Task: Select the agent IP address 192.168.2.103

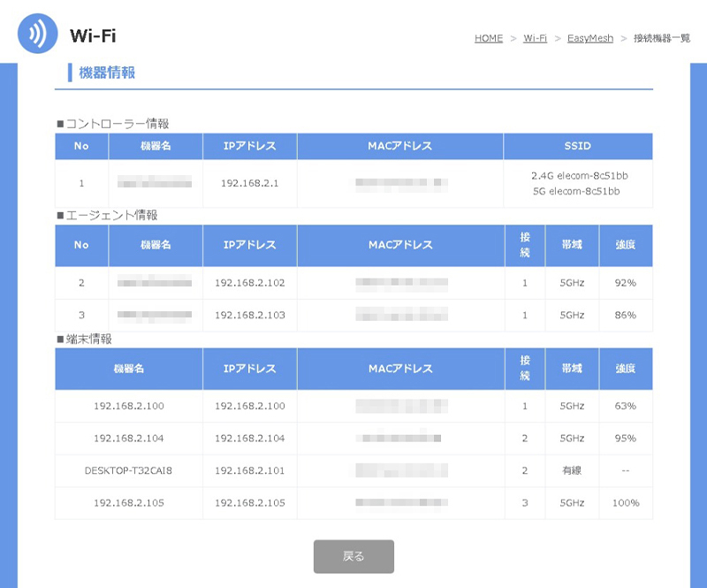Action: click(x=249, y=315)
